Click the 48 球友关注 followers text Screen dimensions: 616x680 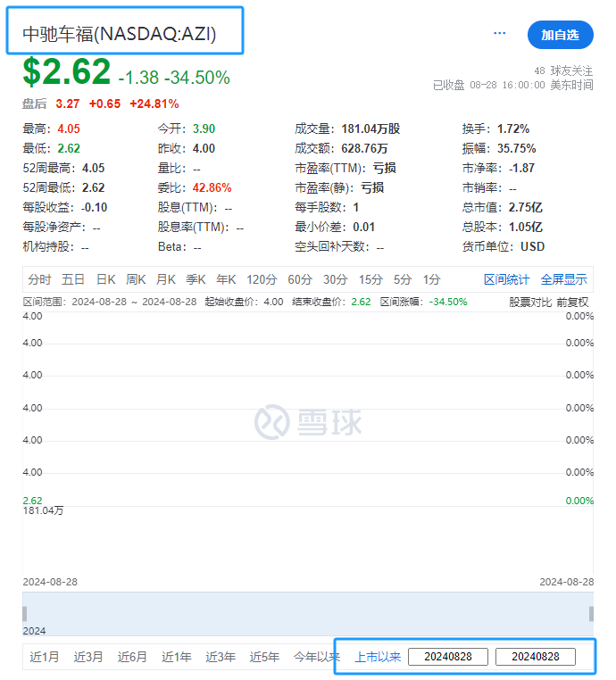click(x=563, y=70)
